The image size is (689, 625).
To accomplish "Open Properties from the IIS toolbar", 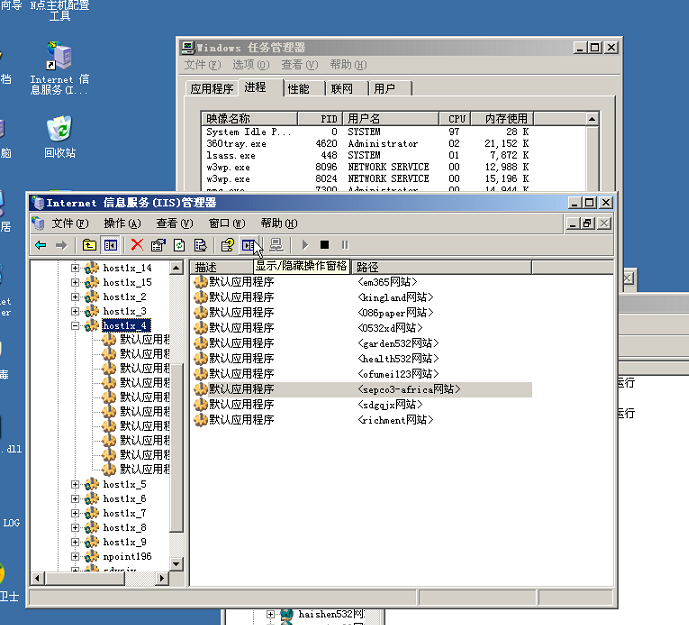I will click(158, 245).
